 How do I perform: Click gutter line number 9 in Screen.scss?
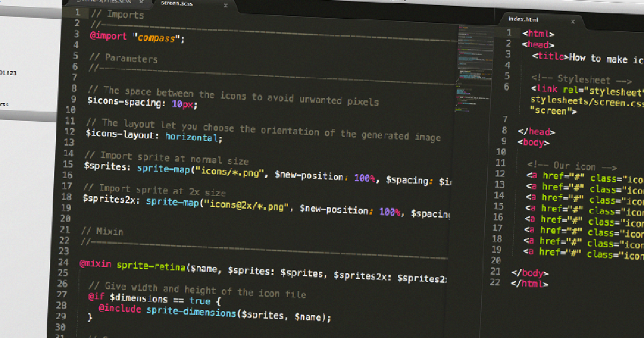(74, 99)
